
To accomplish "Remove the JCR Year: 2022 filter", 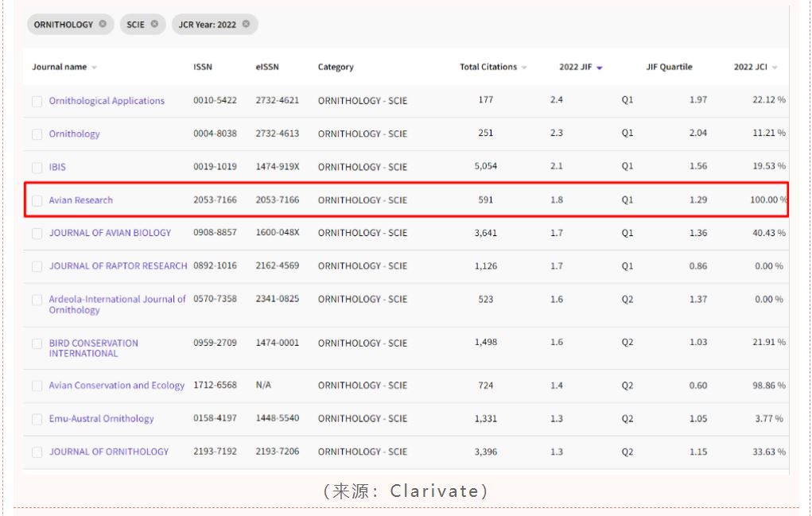I will [246, 25].
